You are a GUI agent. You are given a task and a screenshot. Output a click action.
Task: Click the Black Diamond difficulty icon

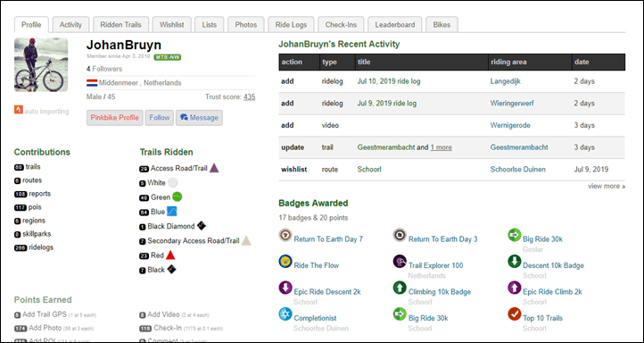click(x=202, y=226)
